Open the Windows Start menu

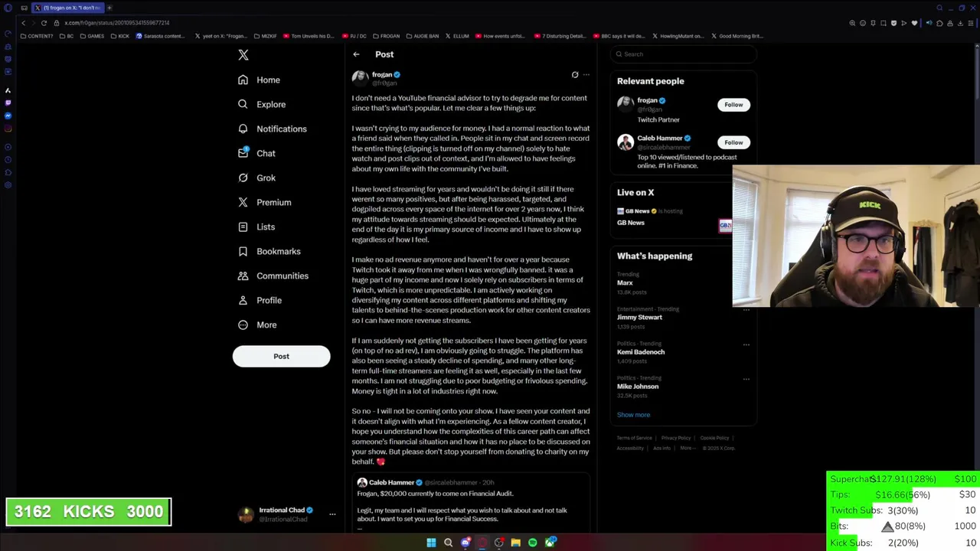click(431, 543)
